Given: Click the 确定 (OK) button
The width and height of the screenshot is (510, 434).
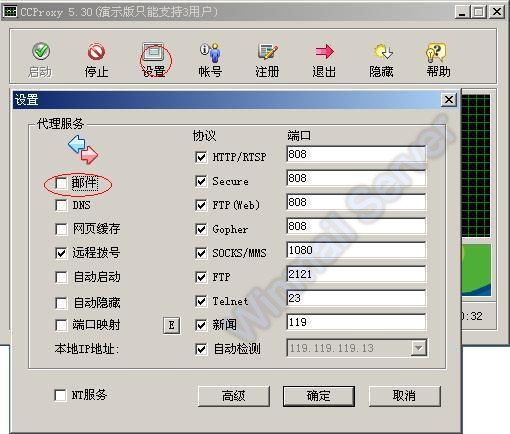Looking at the screenshot, I should point(319,396).
